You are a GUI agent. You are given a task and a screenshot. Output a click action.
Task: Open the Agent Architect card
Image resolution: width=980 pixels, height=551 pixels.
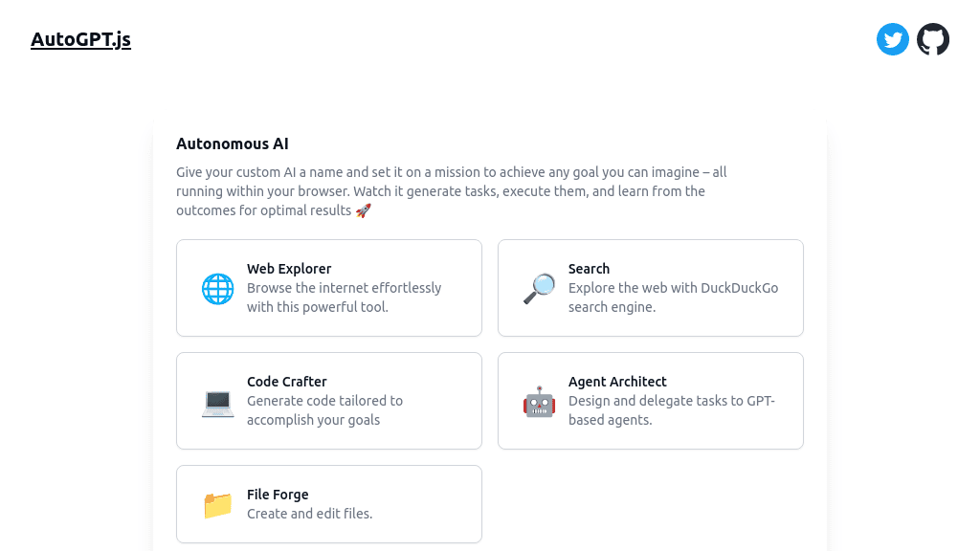[x=650, y=401]
